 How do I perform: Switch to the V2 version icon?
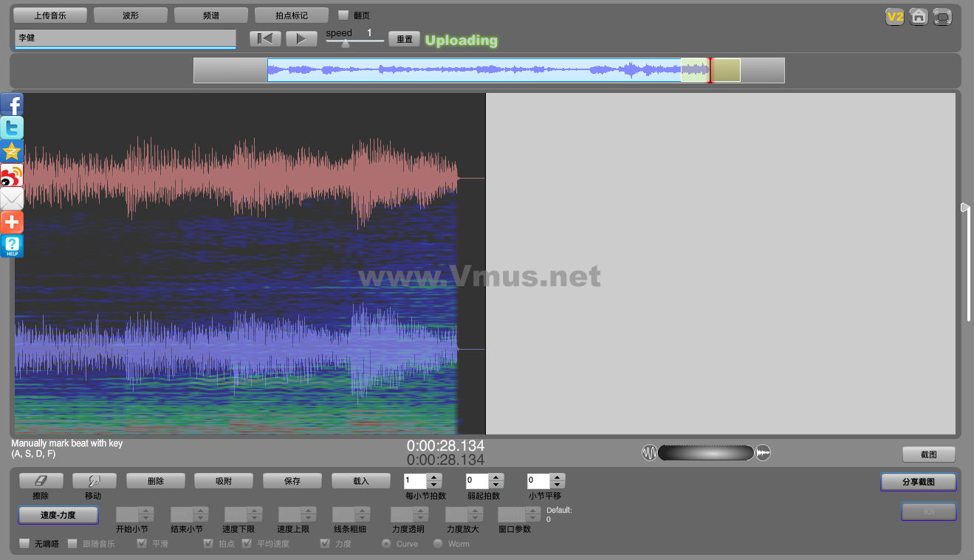pyautogui.click(x=895, y=16)
